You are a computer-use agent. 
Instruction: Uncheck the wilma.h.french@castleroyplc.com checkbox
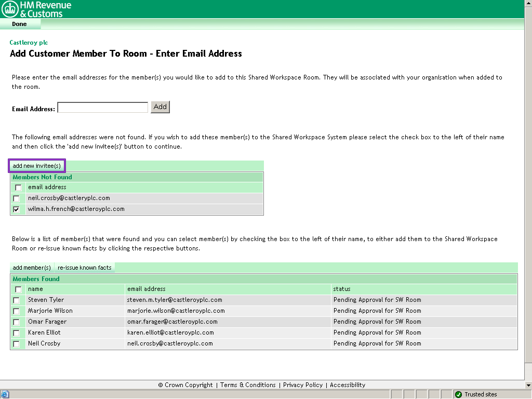pyautogui.click(x=16, y=209)
